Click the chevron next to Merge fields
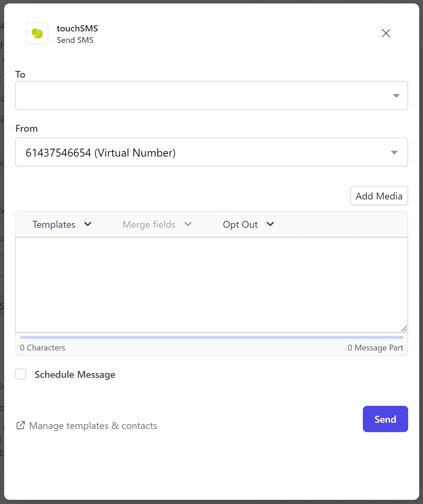This screenshot has height=504, width=423. 188,224
